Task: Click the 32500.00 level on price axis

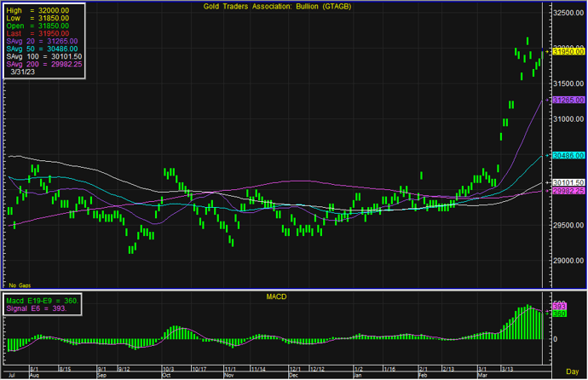Action: [567, 14]
